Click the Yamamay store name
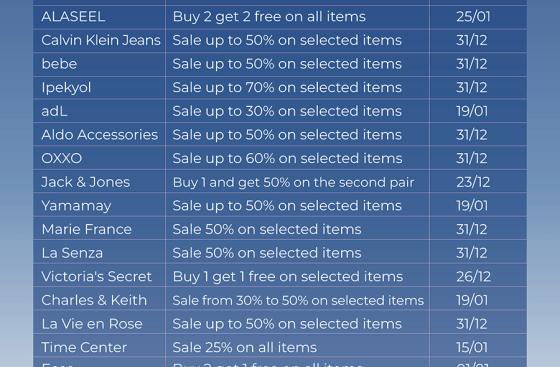 76,206
